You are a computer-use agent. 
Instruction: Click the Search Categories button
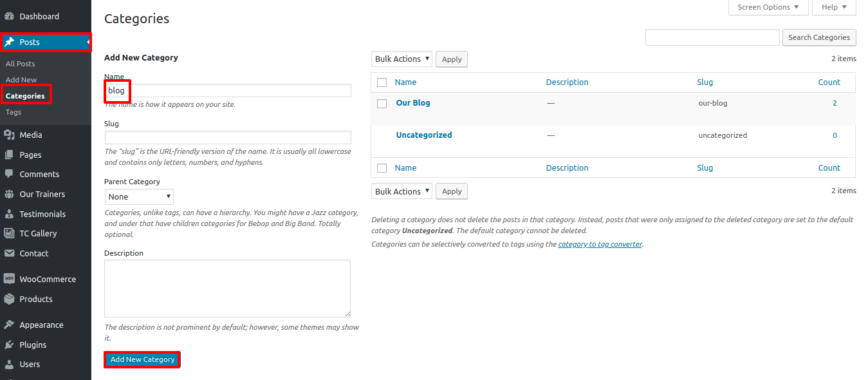818,37
